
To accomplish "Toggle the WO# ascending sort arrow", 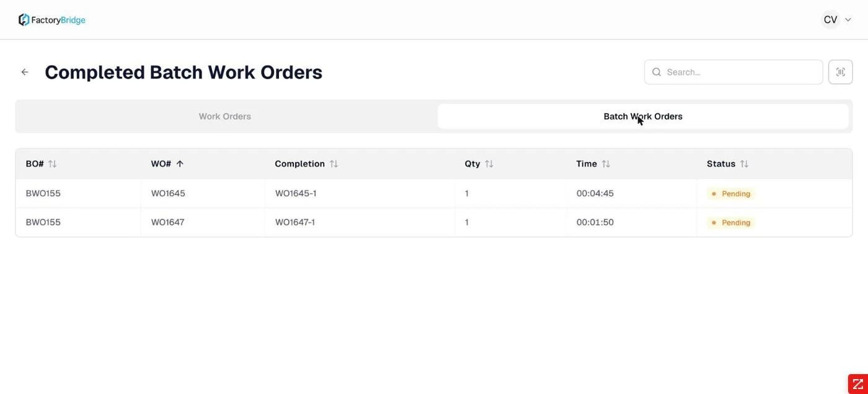I will (x=180, y=164).
